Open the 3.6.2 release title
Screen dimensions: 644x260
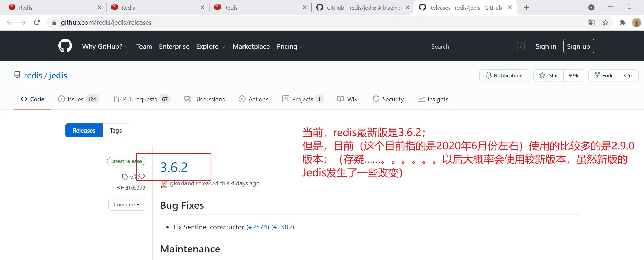coord(174,167)
